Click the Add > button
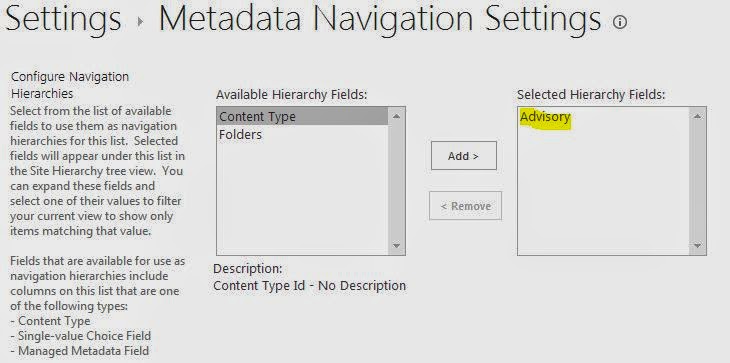Screen dimensions: 730x363 tap(464, 156)
